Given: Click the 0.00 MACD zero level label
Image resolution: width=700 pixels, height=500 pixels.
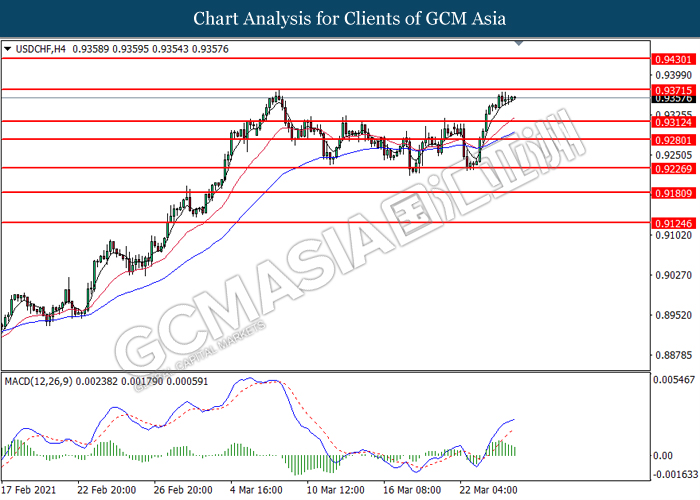Looking at the screenshot, I should click(663, 456).
